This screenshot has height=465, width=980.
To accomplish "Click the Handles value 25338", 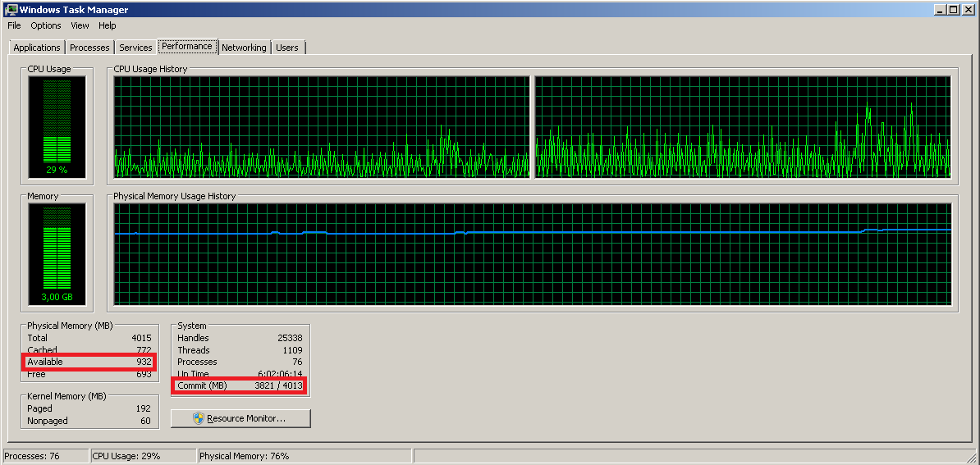I will click(x=290, y=338).
